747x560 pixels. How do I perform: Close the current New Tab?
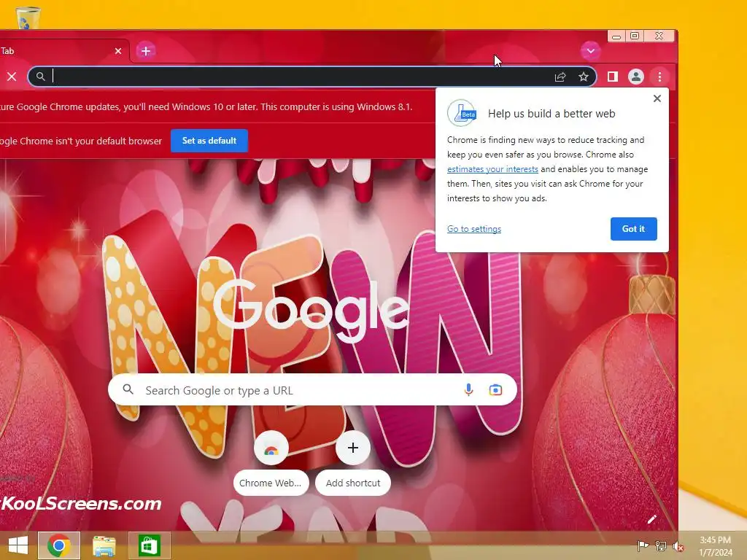[x=118, y=51]
